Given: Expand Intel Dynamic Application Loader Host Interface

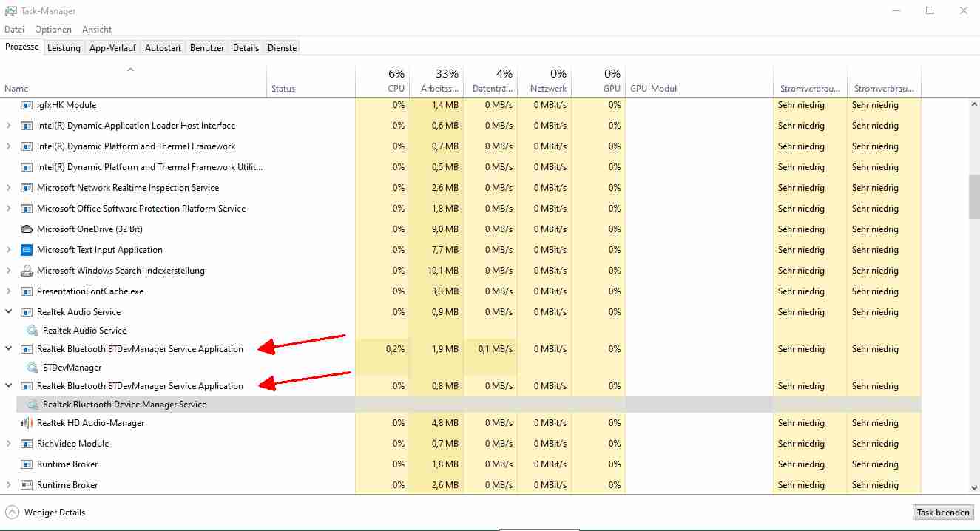Looking at the screenshot, I should coord(9,126).
